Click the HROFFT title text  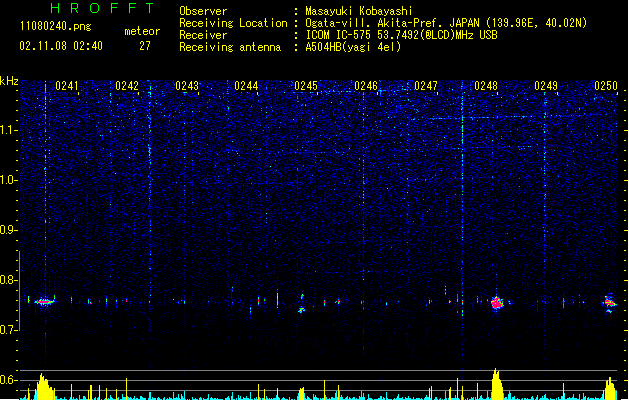coord(102,8)
